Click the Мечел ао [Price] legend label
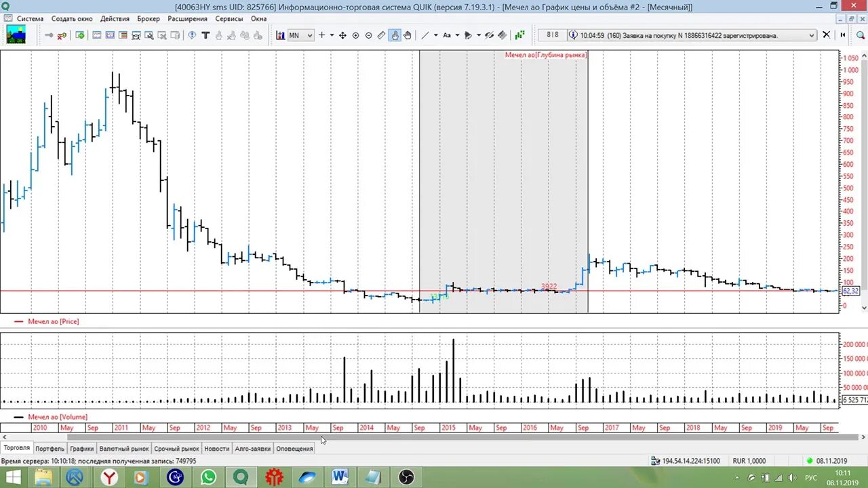This screenshot has width=868, height=488. click(54, 321)
